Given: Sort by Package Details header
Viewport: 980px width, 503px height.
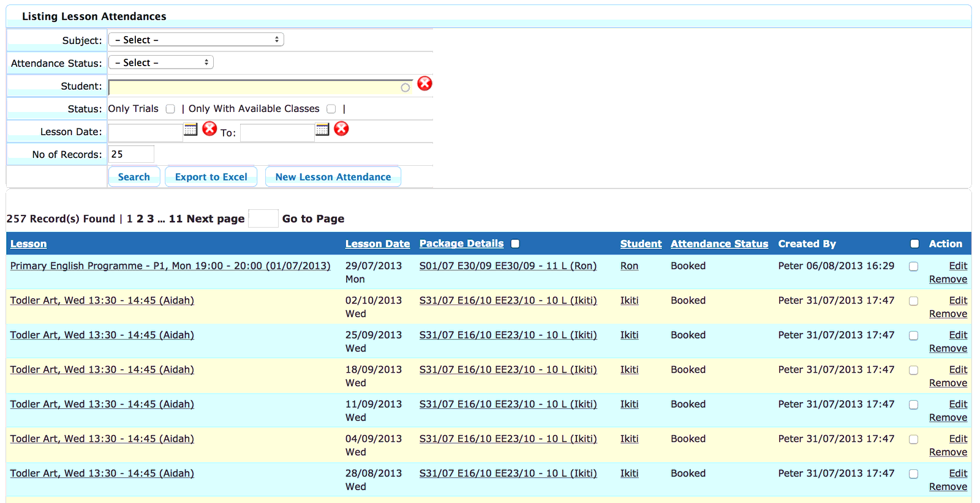Looking at the screenshot, I should (461, 244).
